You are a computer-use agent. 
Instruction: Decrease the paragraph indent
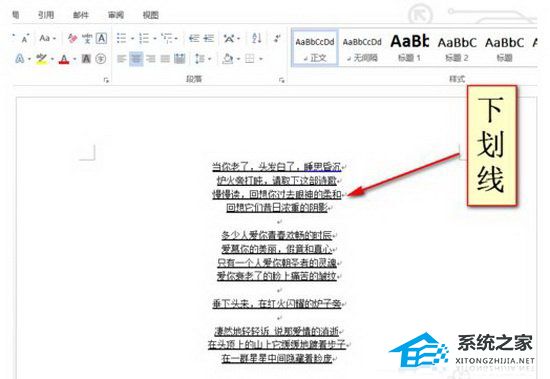click(194, 38)
